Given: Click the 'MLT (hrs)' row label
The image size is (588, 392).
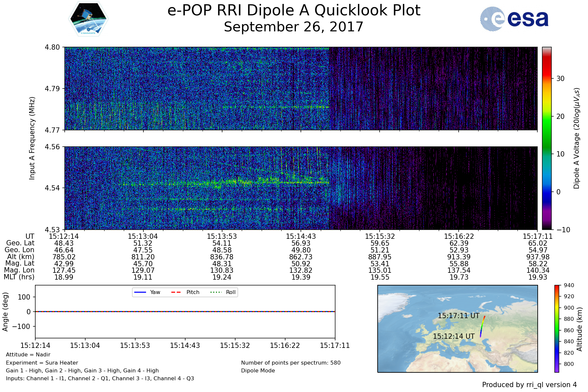Looking at the screenshot, I should [x=19, y=277].
